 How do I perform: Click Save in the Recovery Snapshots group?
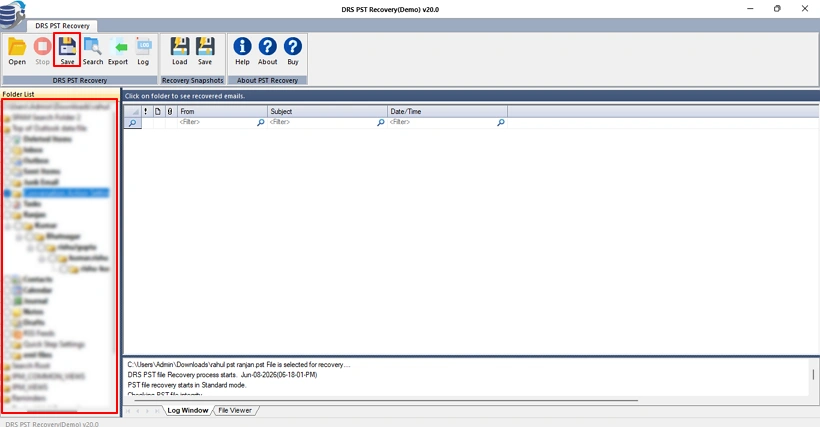[204, 51]
